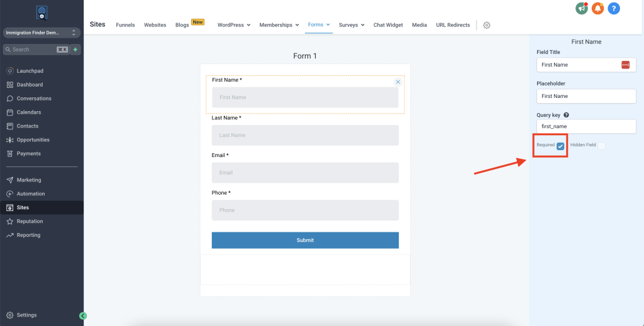The height and width of the screenshot is (326, 644).
Task: Open the Memberships dropdown menu
Action: [x=279, y=25]
